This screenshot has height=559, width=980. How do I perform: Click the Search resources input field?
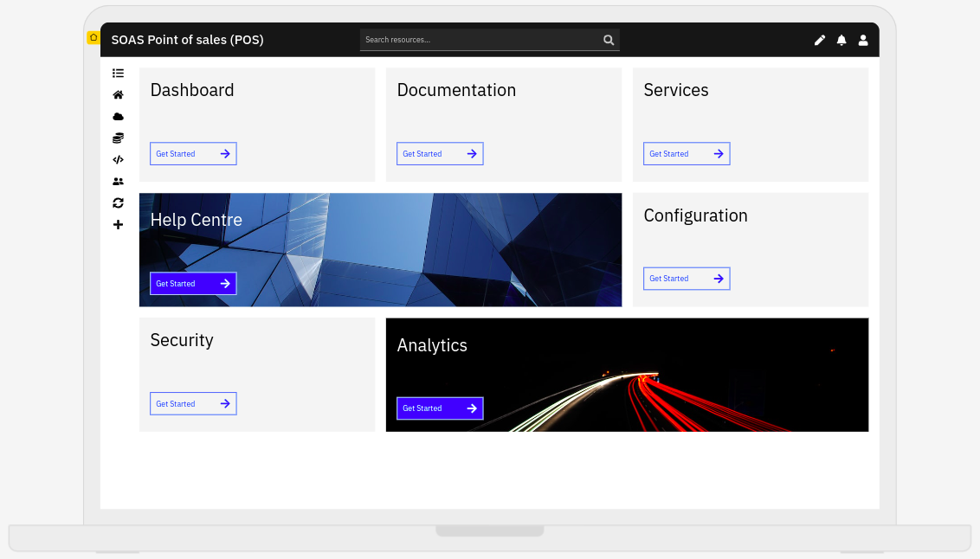480,40
